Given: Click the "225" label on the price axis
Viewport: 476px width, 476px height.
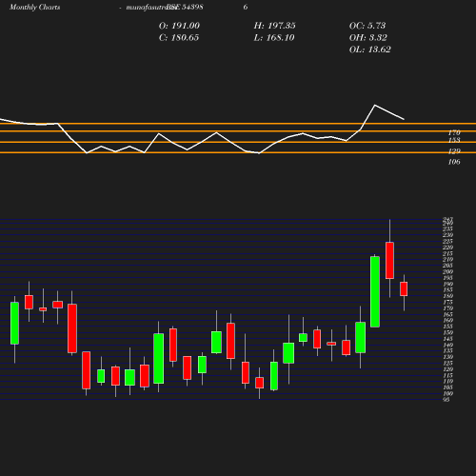Looking at the screenshot, I should coord(448,242).
